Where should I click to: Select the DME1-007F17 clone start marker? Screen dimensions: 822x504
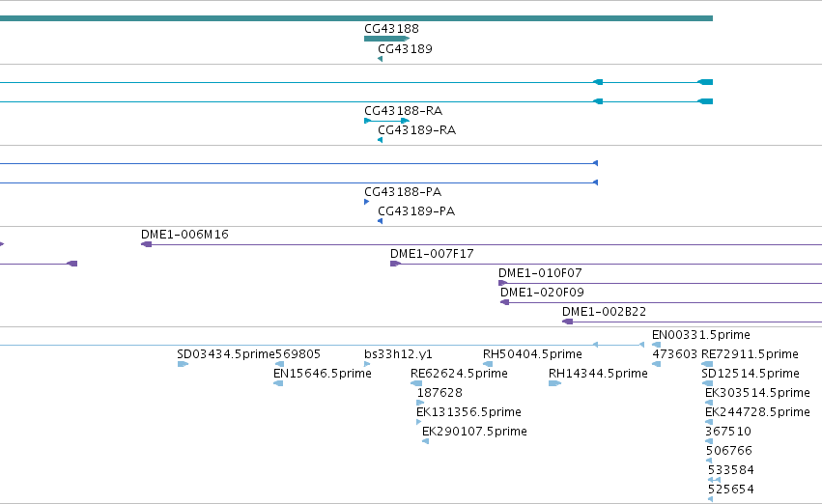(395, 264)
